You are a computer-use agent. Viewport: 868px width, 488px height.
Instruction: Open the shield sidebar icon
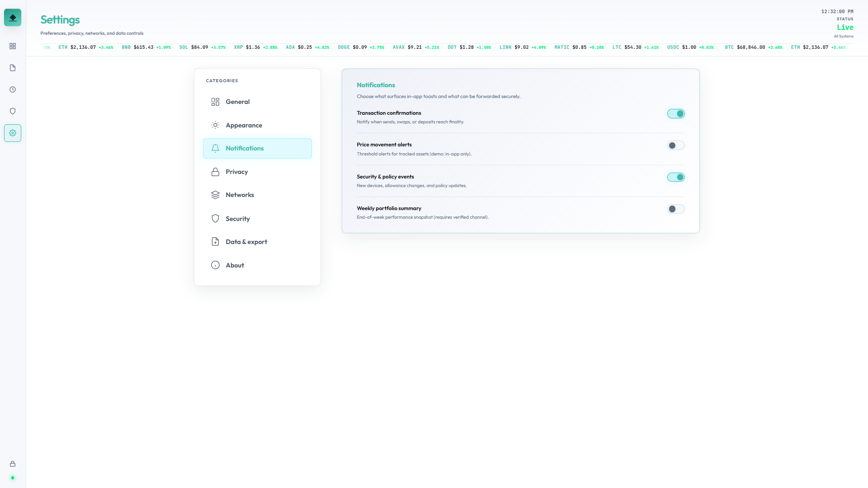coord(13,111)
